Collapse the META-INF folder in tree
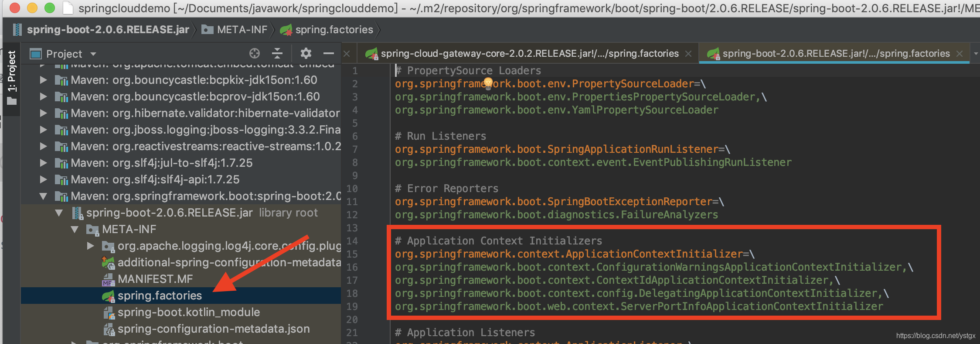The image size is (980, 344). 75,230
